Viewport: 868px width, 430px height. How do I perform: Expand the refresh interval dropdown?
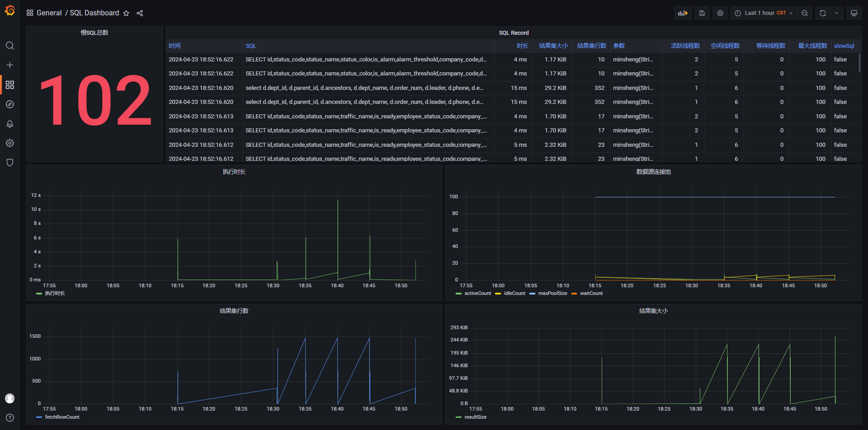[836, 13]
